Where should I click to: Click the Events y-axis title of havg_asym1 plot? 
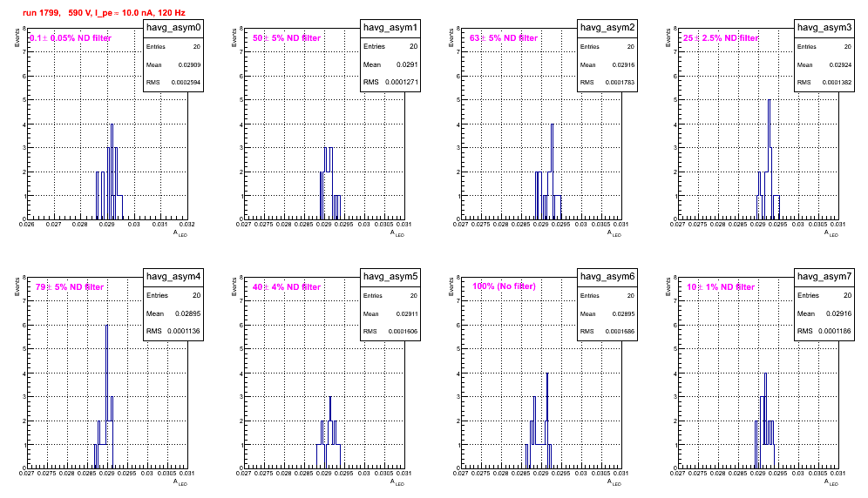[234, 37]
